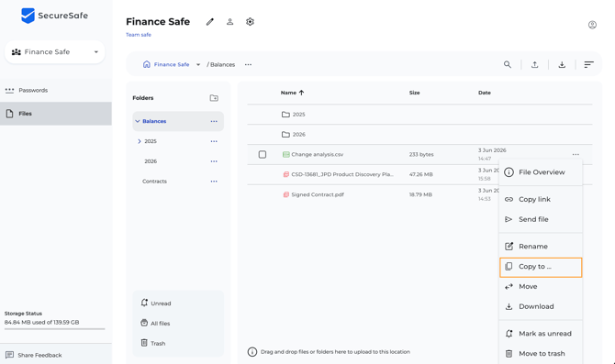Viewport: 615px width, 364px height.
Task: Click the info icon beside drag and drop hint
Action: [x=252, y=352]
